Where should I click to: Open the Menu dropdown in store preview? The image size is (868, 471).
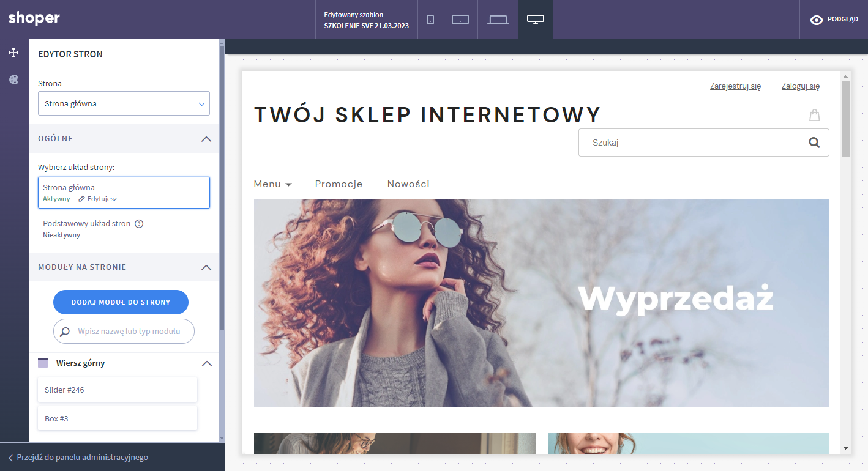(272, 184)
